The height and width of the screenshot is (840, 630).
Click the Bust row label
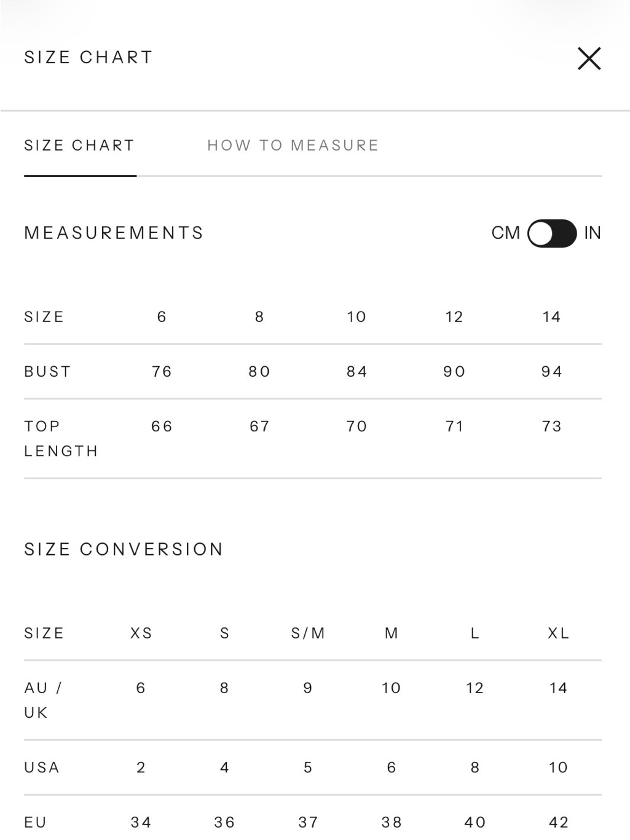click(47, 372)
